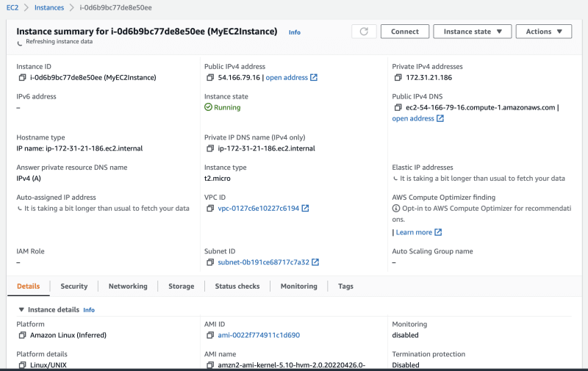Go to EC2 in the breadcrumb
This screenshot has height=371, width=588.
tap(12, 7)
